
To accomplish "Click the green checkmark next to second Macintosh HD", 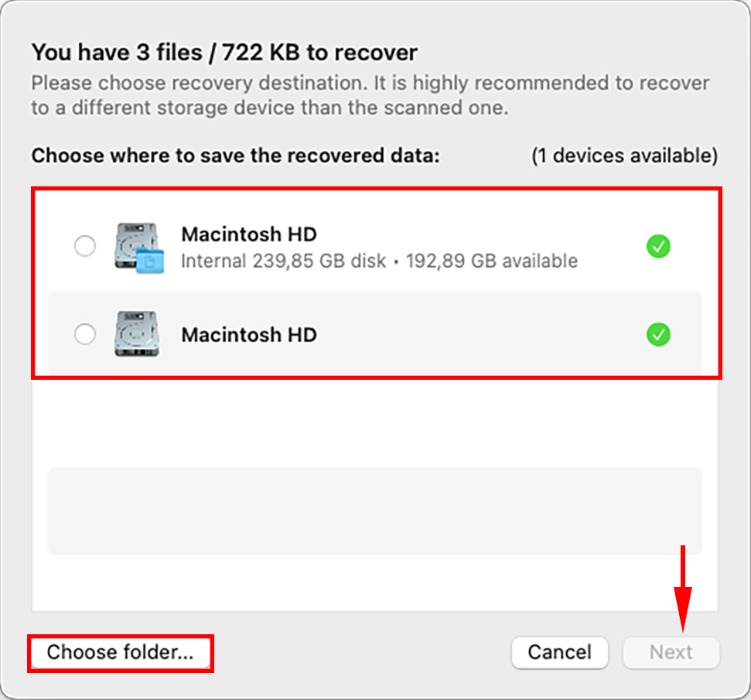I will 657,334.
